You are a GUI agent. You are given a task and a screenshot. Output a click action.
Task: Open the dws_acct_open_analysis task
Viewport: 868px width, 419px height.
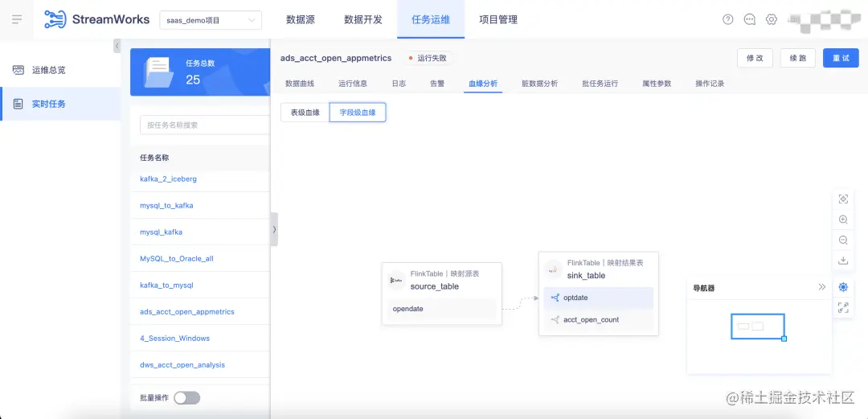(182, 364)
